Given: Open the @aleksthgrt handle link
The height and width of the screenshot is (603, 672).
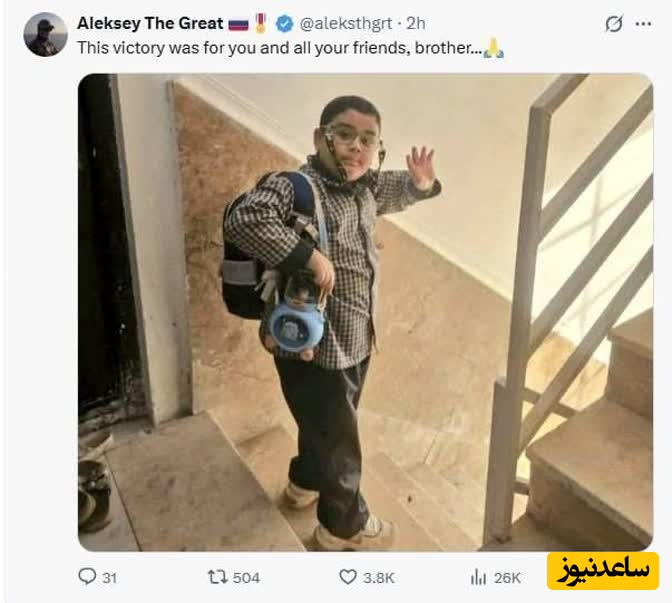Looking at the screenshot, I should pos(345,24).
